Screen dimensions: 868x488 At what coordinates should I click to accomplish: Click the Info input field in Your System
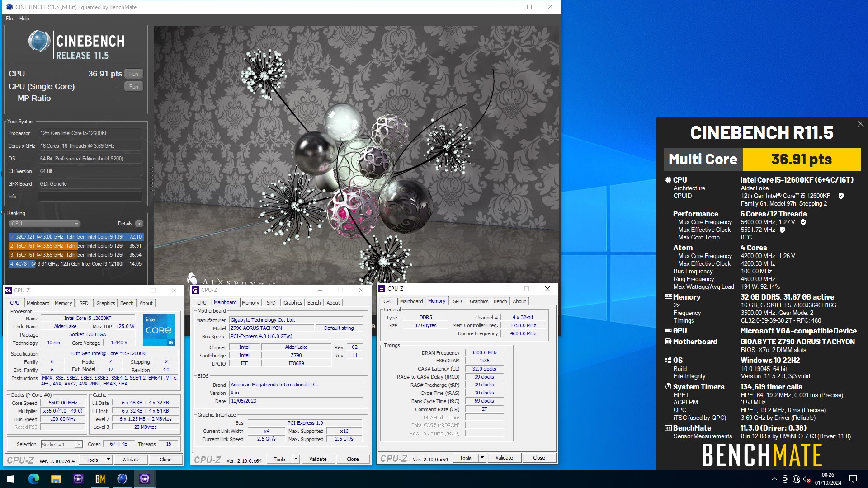(90, 197)
